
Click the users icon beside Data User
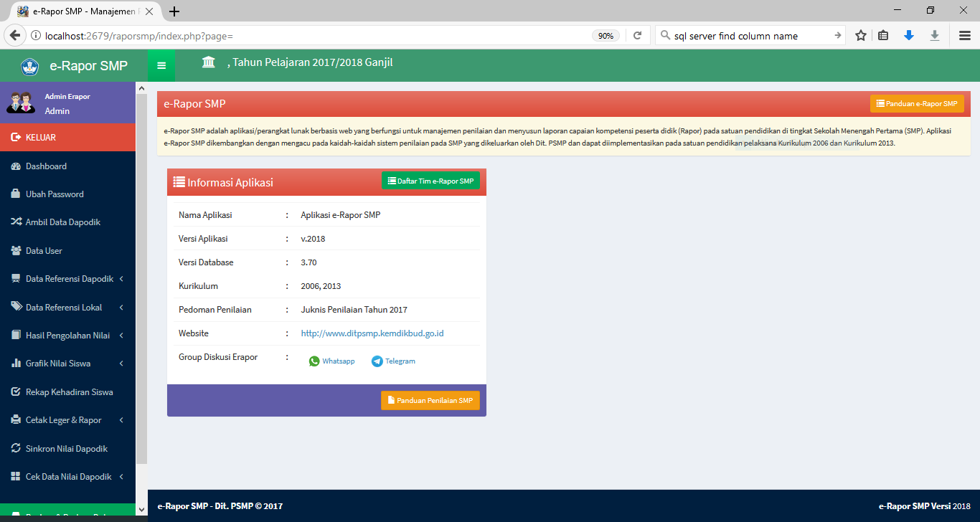pos(16,251)
